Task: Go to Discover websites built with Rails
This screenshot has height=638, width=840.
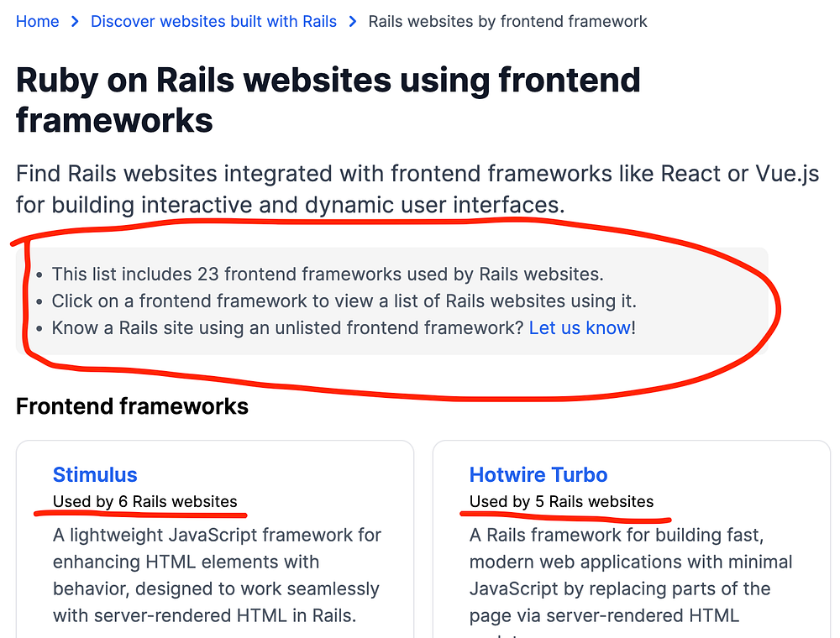Action: (213, 22)
